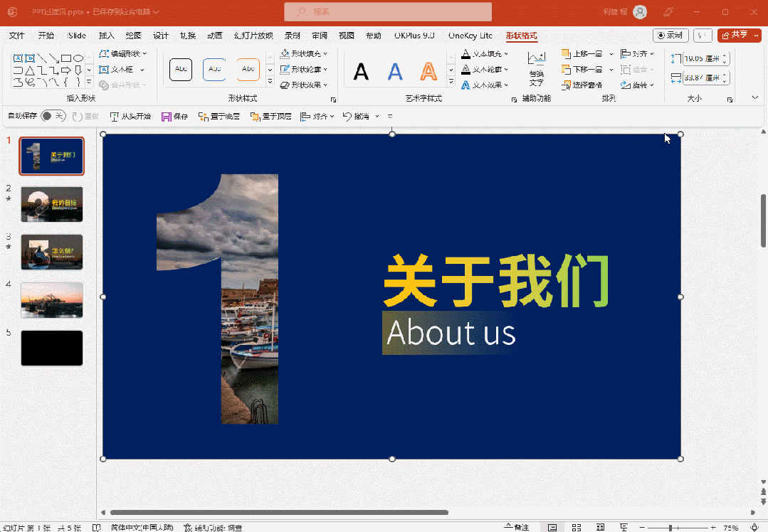Click the 撤消 undo button
Image resolution: width=768 pixels, height=532 pixels.
click(x=356, y=117)
